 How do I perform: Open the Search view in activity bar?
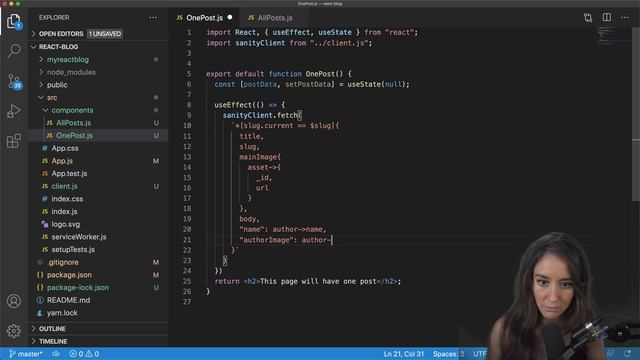tap(14, 51)
